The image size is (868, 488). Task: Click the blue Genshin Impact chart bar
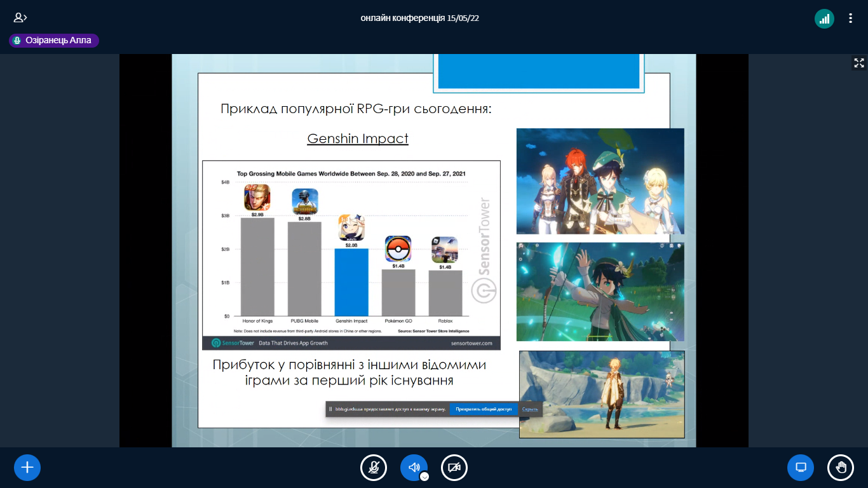[x=351, y=282]
